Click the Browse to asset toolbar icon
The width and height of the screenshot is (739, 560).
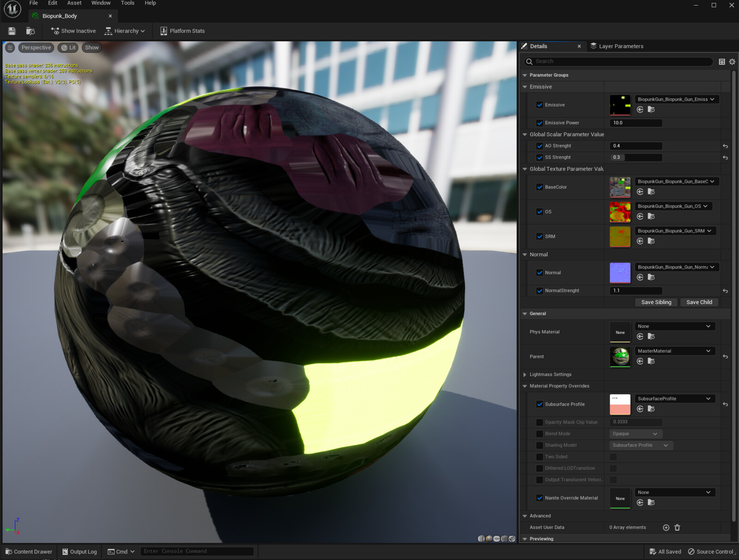click(30, 31)
